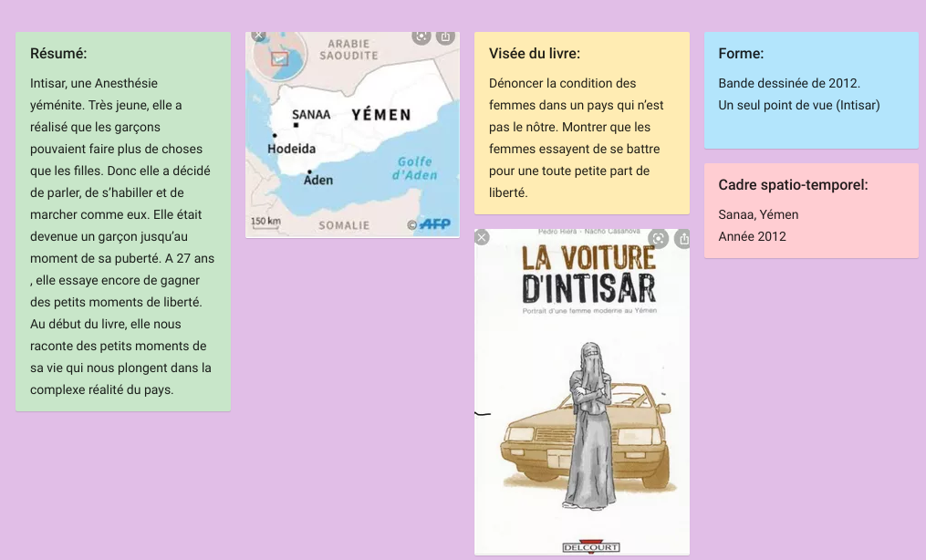Click the SANAA city label on the map
Screen dimensions: 926x560
311,115
